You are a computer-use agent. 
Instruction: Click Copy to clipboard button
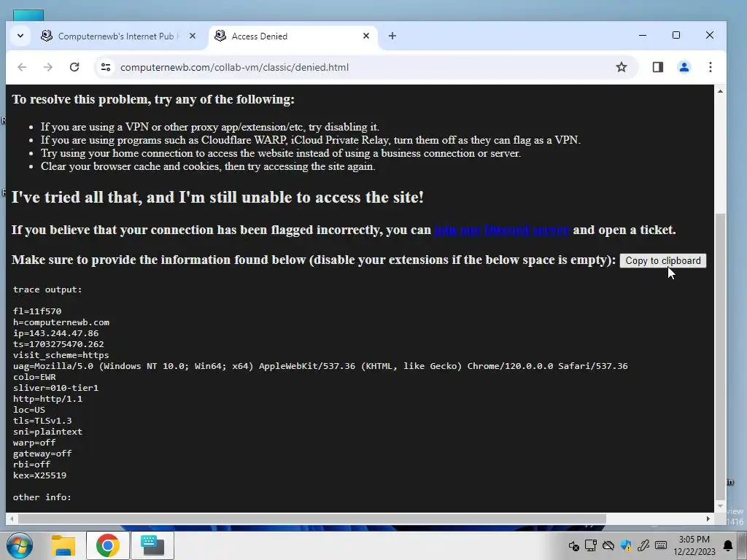662,260
